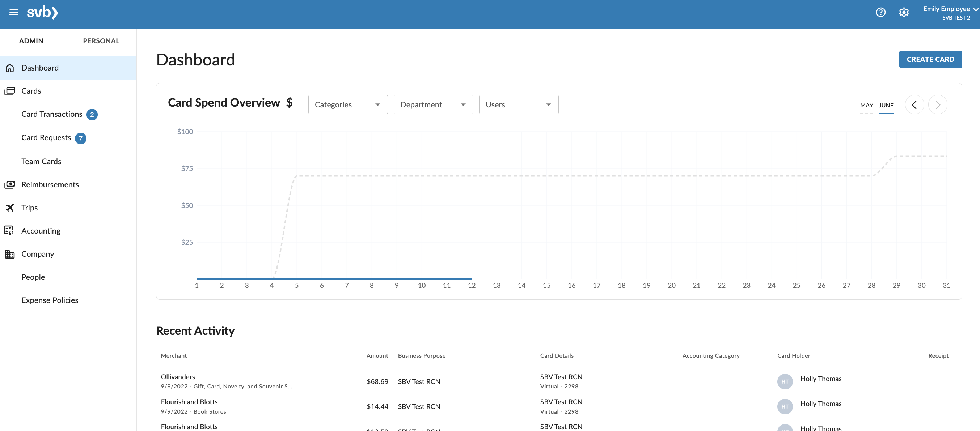Viewport: 980px width, 431px height.
Task: Go to previous month with left arrow
Action: 914,105
